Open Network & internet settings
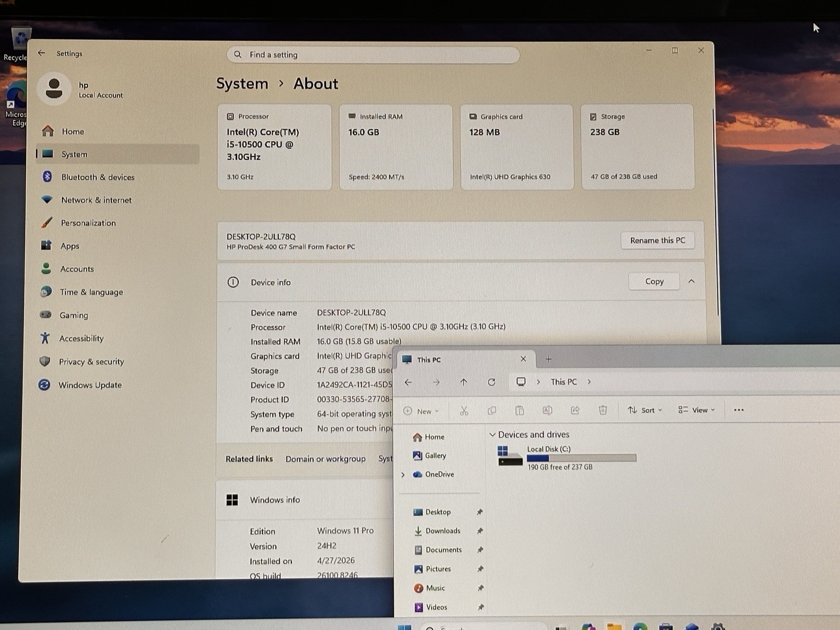Viewport: 840px width, 630px height. click(118, 200)
